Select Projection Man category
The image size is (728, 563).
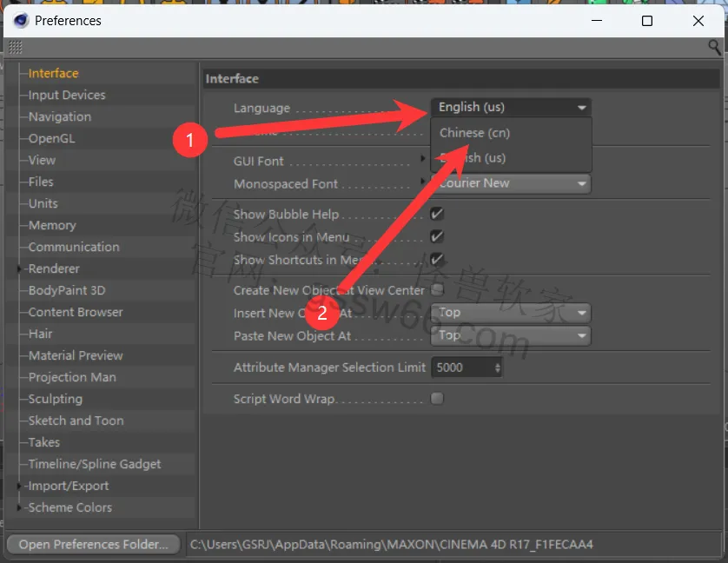click(x=72, y=377)
